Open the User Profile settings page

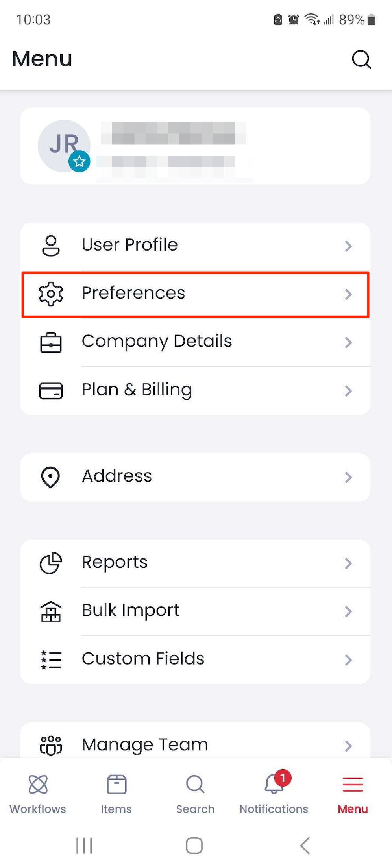(x=196, y=245)
